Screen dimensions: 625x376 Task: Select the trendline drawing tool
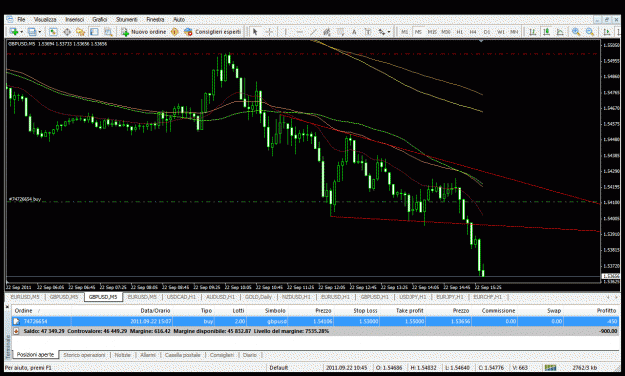pos(313,31)
